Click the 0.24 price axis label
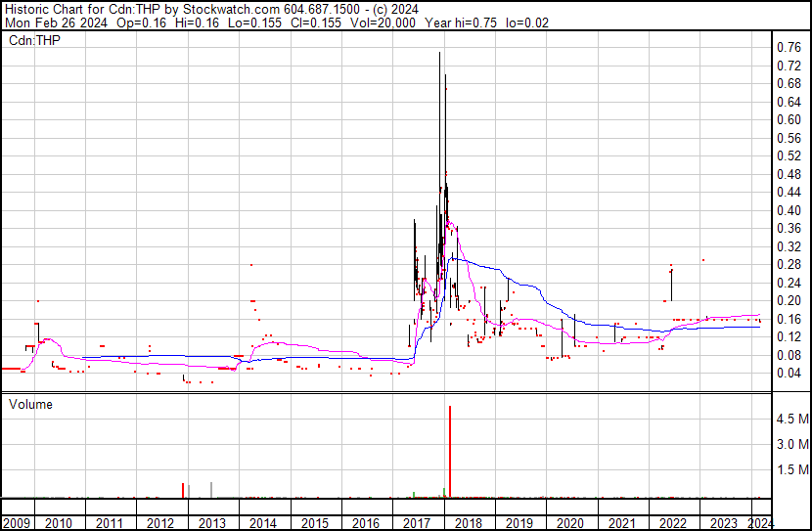This screenshot has height=531, width=812. 789,283
